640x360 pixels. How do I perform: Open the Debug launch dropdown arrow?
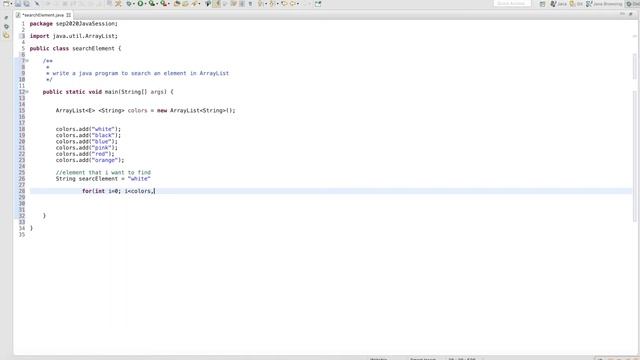pyautogui.click(x=134, y=4)
